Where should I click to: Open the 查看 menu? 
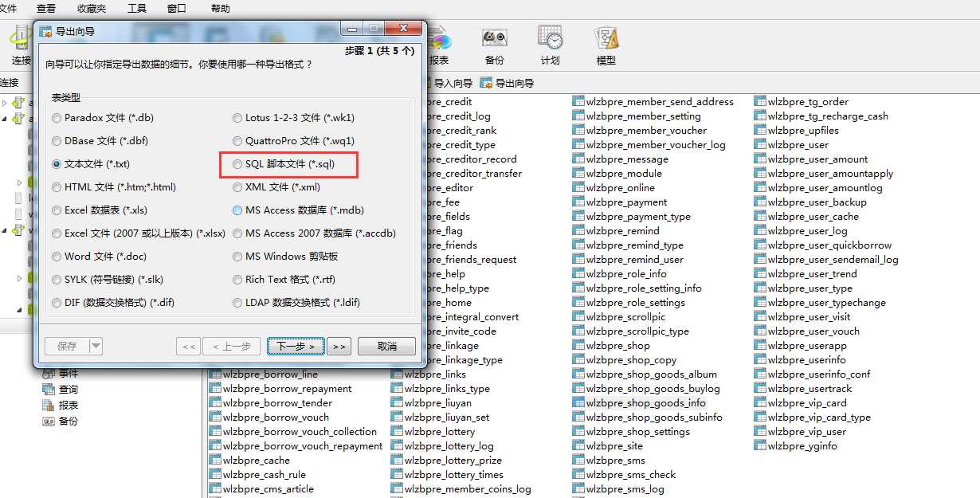[46, 8]
